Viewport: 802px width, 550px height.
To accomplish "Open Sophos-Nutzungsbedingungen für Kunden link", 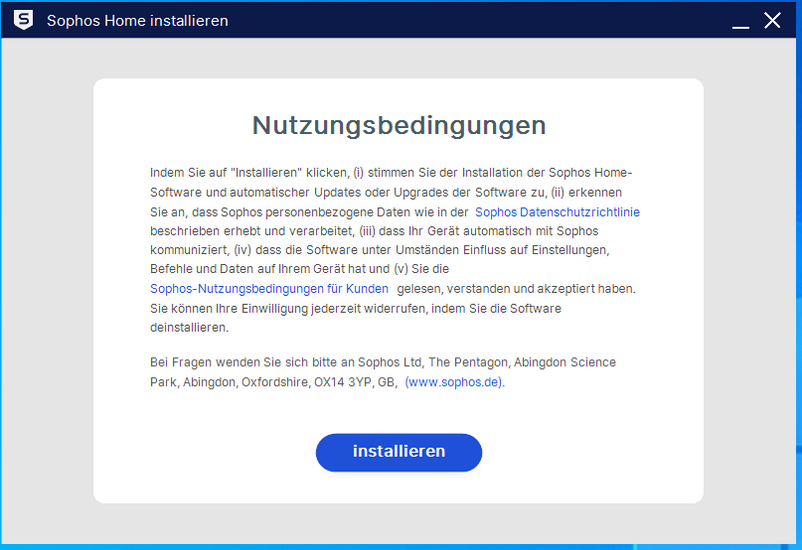I will point(269,289).
